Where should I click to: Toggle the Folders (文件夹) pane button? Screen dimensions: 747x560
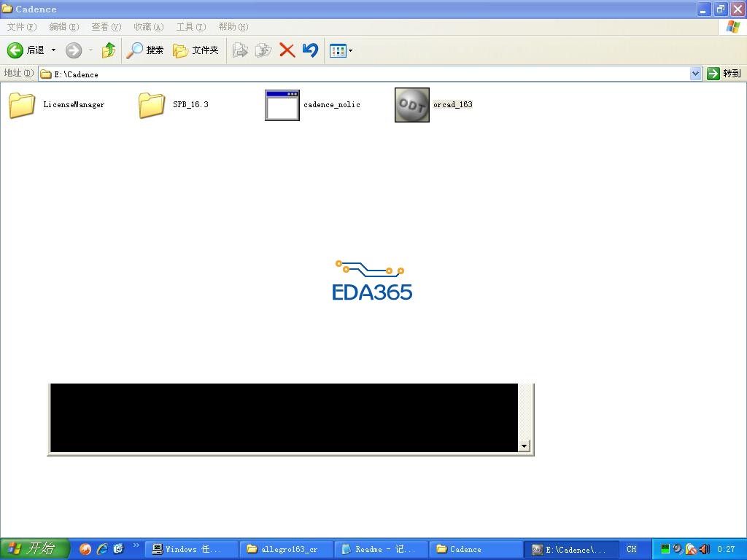pyautogui.click(x=196, y=50)
